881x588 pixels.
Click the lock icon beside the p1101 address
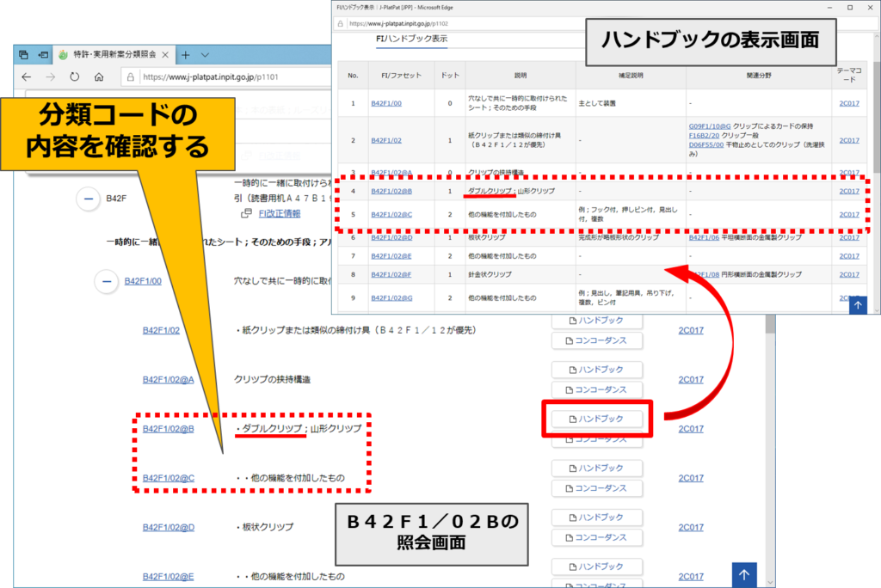click(x=129, y=77)
